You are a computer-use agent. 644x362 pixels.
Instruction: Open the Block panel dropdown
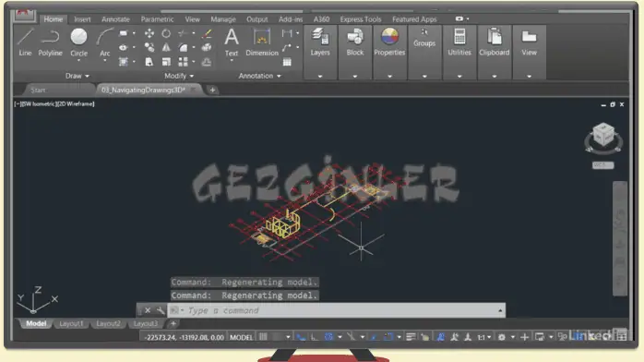(355, 76)
